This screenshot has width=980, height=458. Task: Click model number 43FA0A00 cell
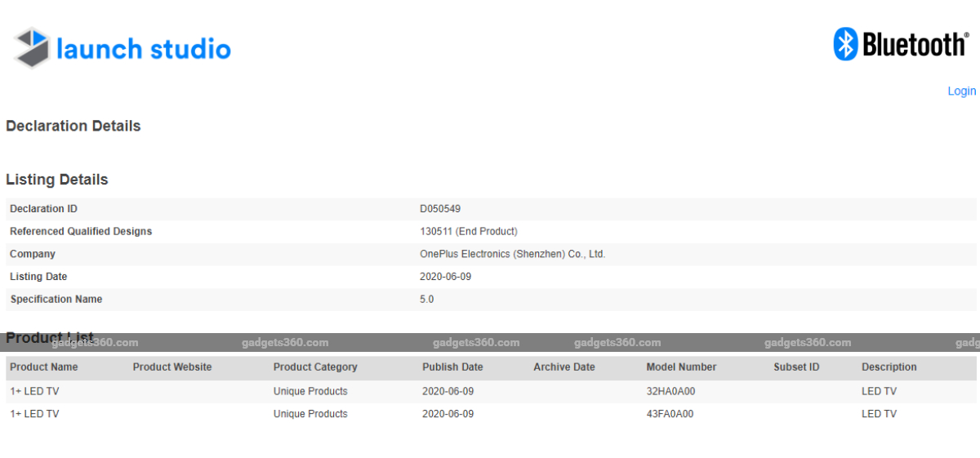point(670,414)
